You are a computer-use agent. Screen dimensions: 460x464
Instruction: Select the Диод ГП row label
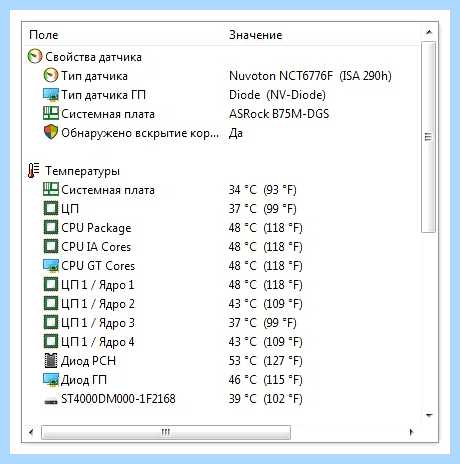click(x=84, y=380)
